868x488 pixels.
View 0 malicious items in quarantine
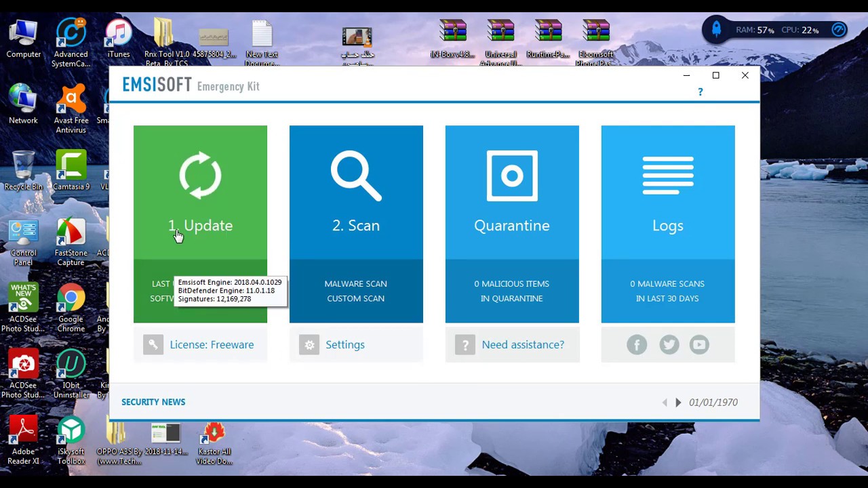[x=512, y=291]
